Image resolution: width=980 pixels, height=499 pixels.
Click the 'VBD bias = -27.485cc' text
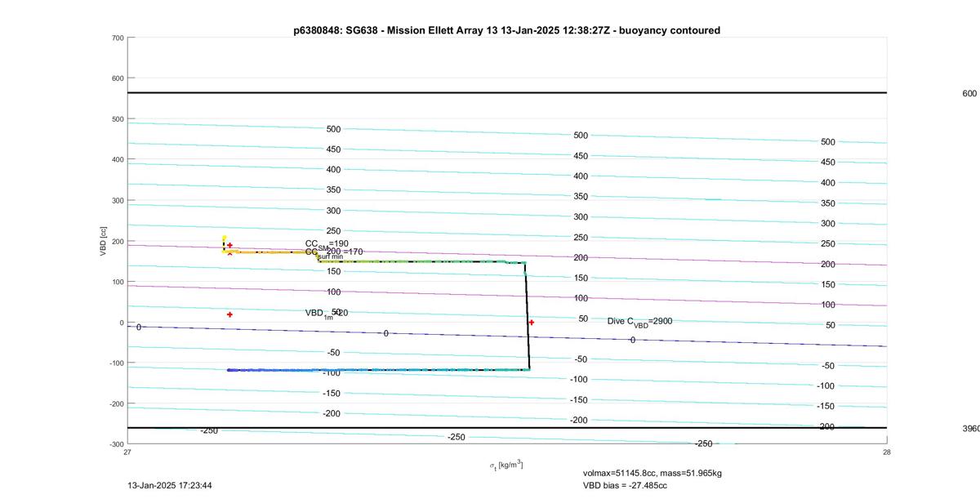(x=625, y=485)
